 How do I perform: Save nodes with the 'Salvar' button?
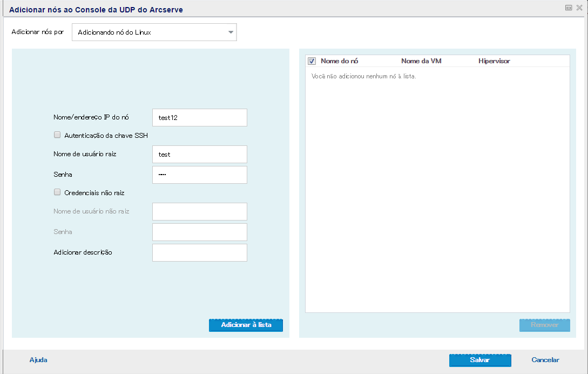click(479, 360)
